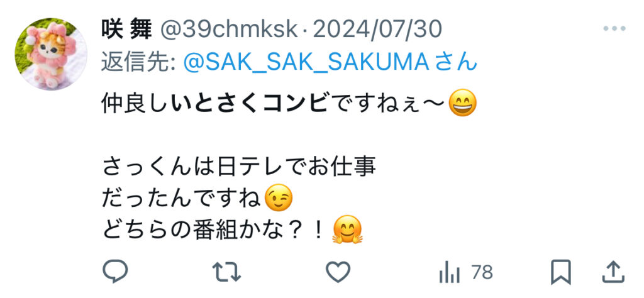Open the tweet's 2024/07/30 timestamp

(x=378, y=29)
